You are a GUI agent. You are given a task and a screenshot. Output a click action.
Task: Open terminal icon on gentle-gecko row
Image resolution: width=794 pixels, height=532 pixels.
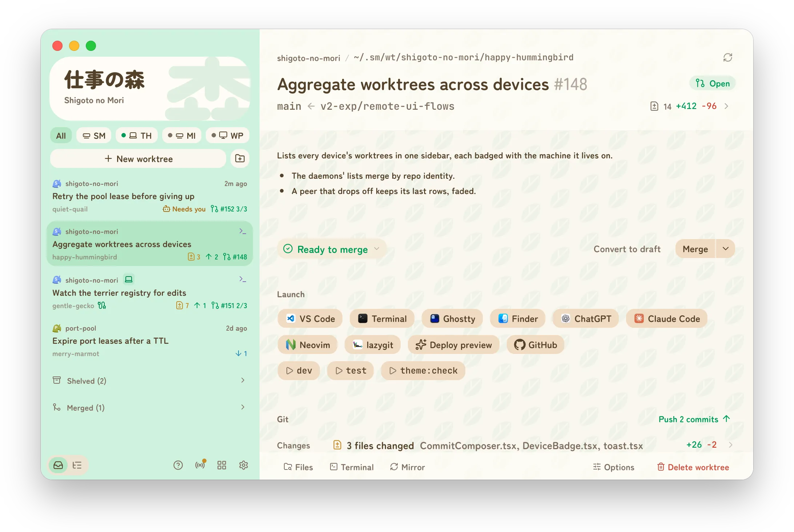(x=242, y=279)
